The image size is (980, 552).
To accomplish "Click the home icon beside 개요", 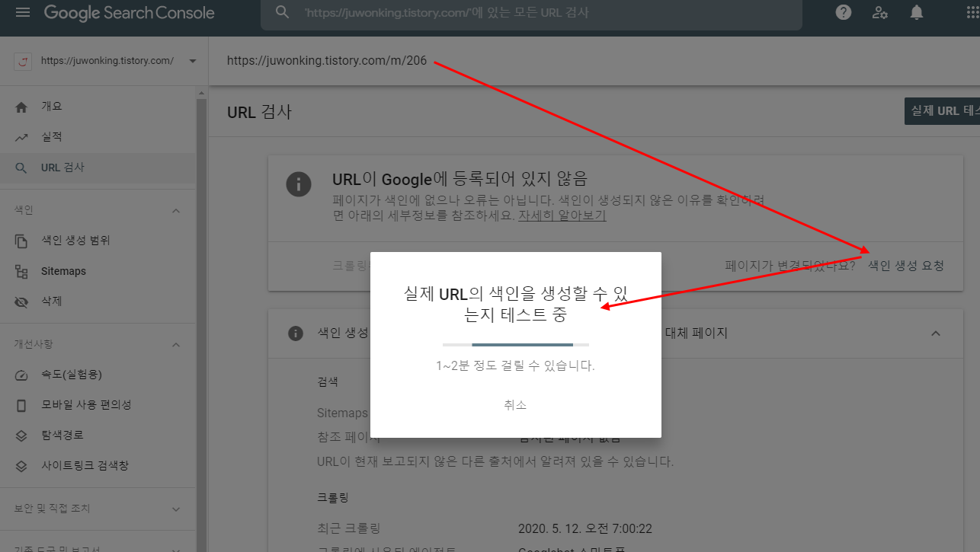I will [21, 107].
